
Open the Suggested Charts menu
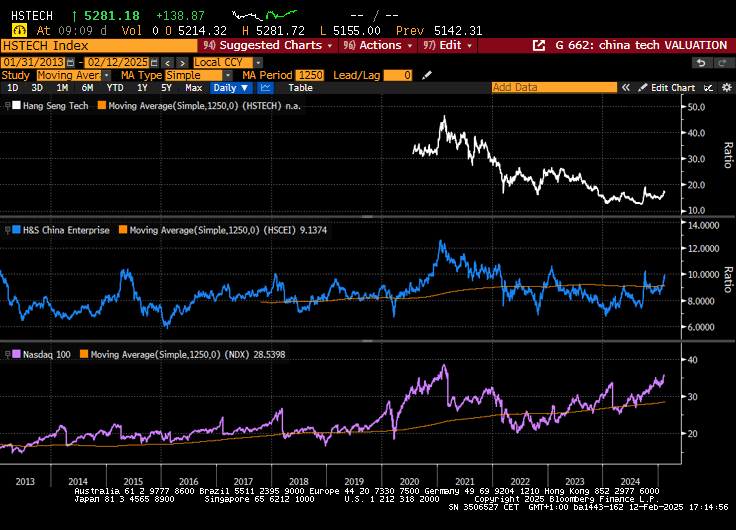(268, 46)
